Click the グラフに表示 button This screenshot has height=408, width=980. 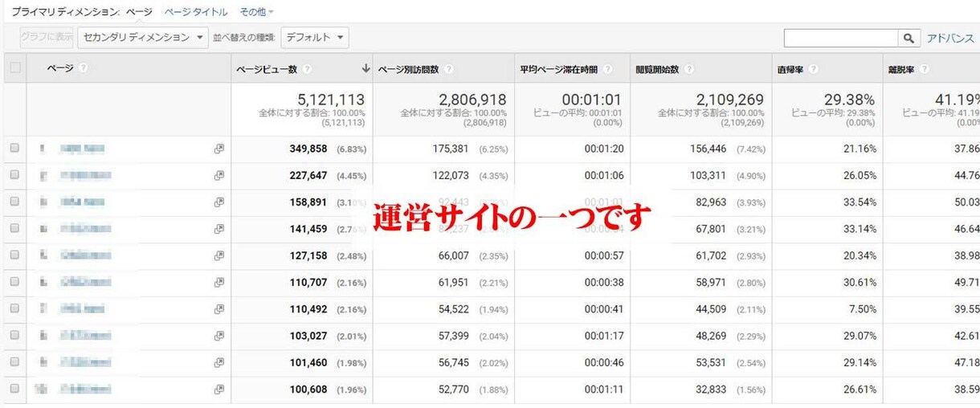pyautogui.click(x=47, y=37)
